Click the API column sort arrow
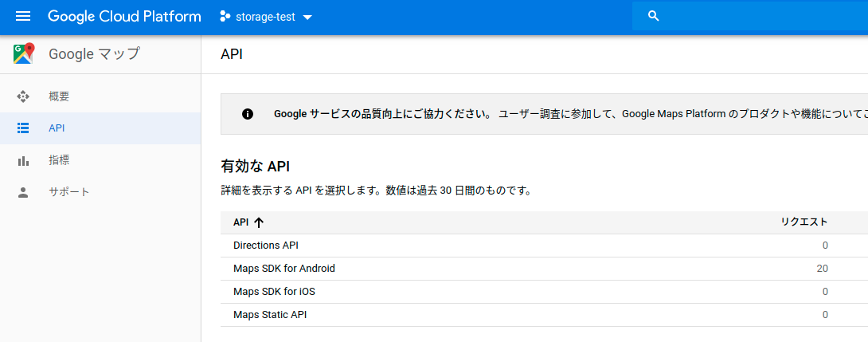The width and height of the screenshot is (868, 342). click(x=259, y=222)
